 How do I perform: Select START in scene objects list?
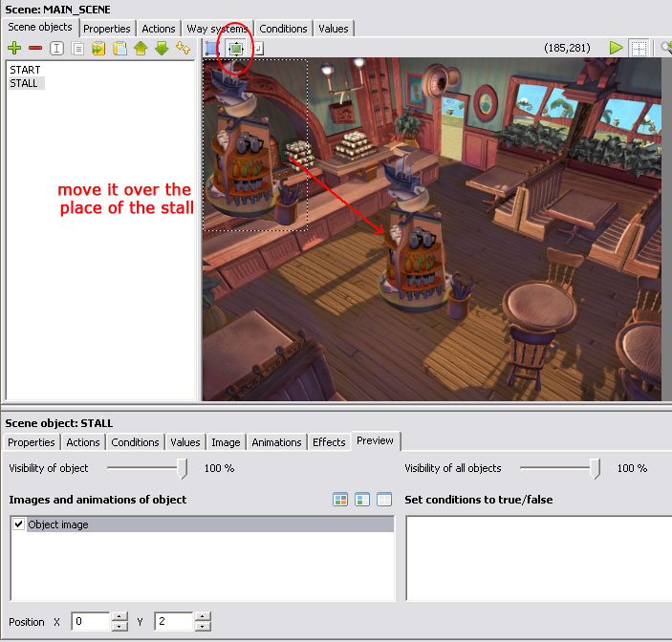(25, 70)
